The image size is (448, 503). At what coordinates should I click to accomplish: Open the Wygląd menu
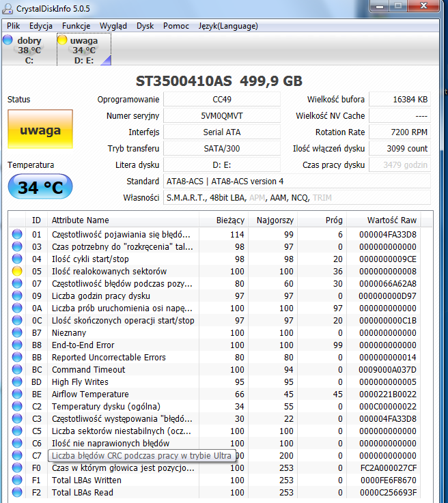tap(113, 26)
